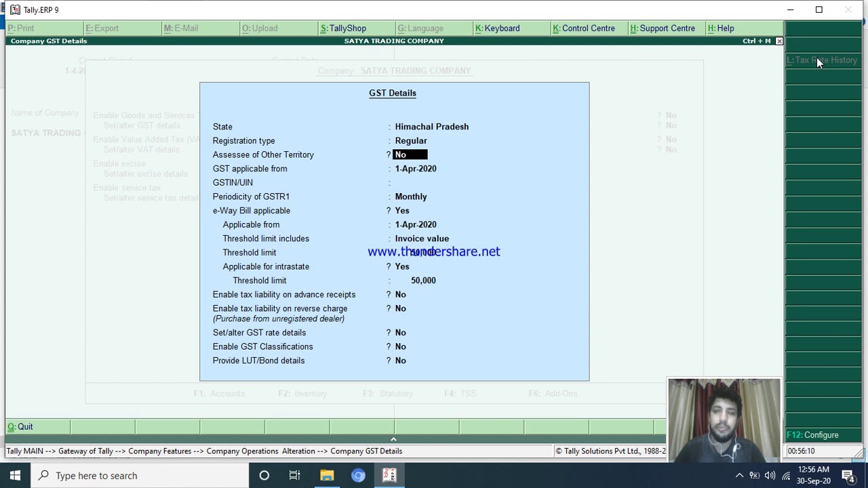The image size is (868, 488).
Task: Edit e-Way Bill Applicable from date
Action: 416,225
